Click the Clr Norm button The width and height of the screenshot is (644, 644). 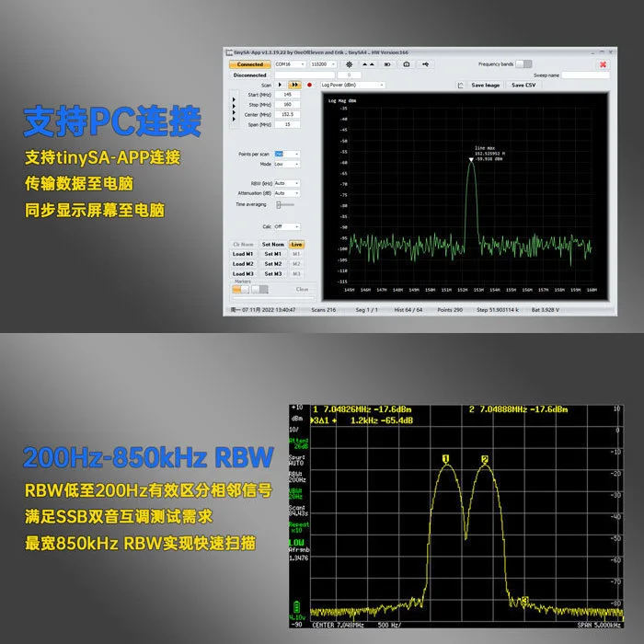(243, 245)
